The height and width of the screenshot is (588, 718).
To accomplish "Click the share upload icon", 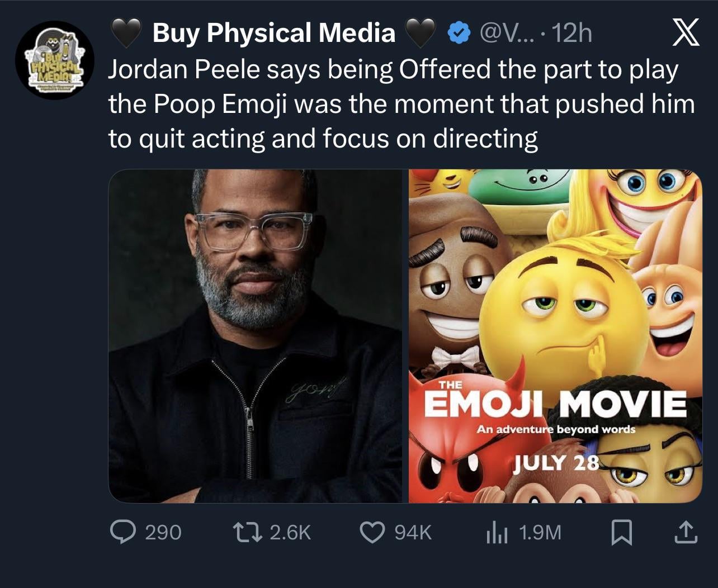I will [x=686, y=532].
